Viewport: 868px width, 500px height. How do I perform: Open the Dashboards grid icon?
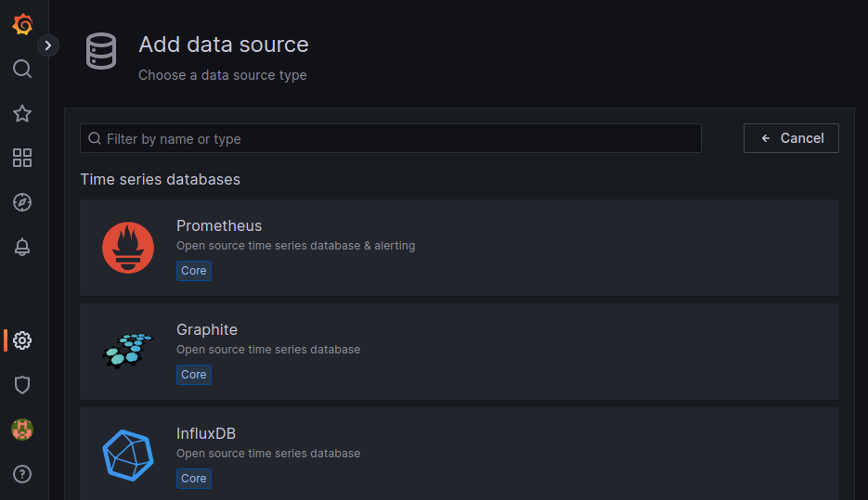tap(22, 158)
